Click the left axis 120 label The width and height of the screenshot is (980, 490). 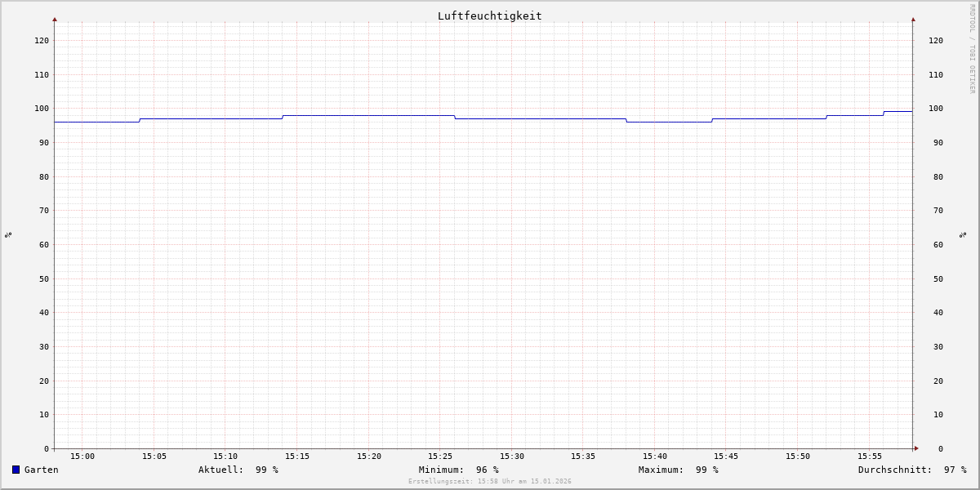[x=42, y=40]
